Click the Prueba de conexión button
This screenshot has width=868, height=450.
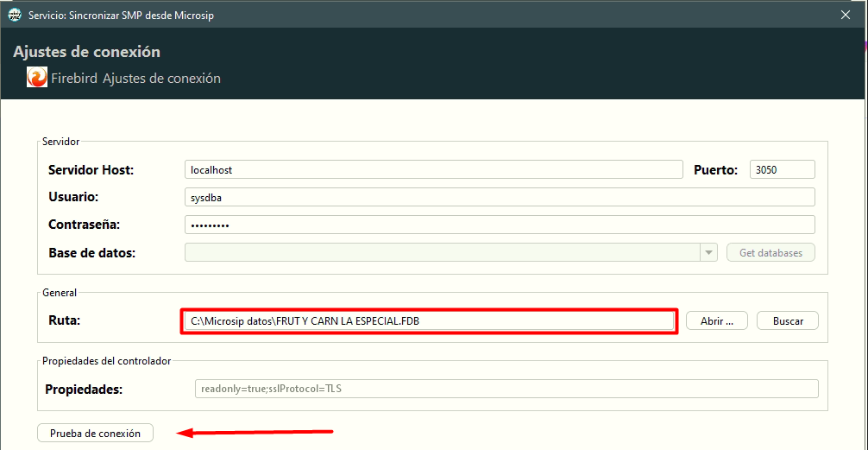point(95,433)
